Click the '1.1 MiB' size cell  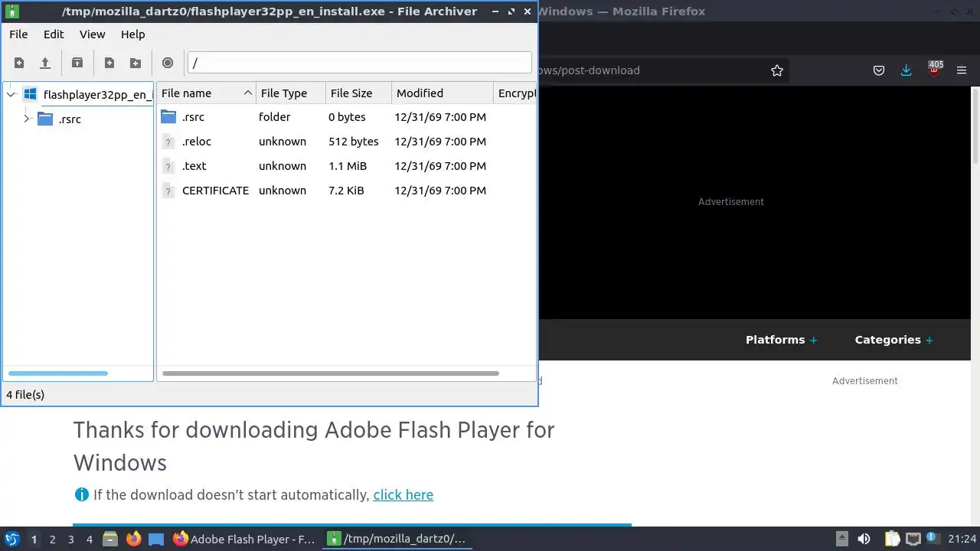click(348, 166)
